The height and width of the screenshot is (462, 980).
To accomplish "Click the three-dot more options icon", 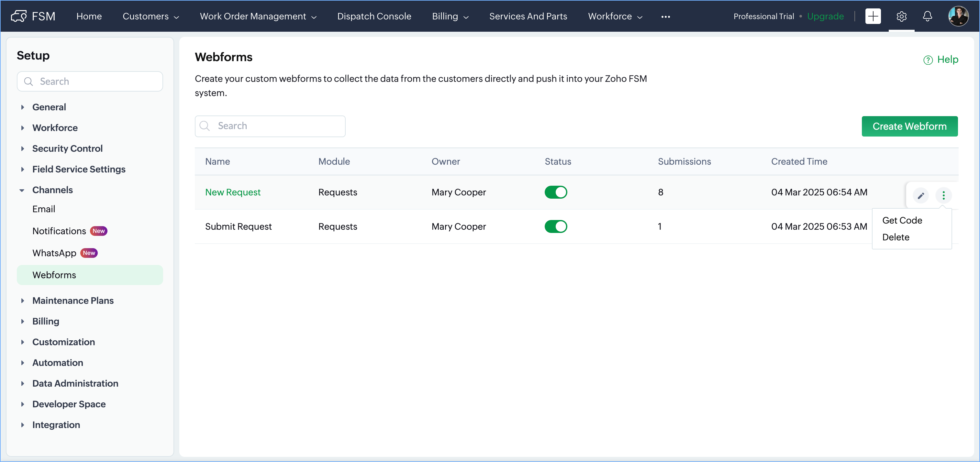I will pos(943,195).
